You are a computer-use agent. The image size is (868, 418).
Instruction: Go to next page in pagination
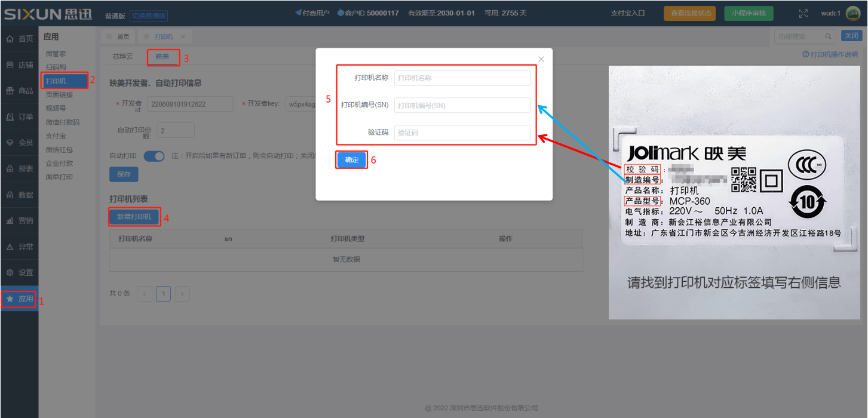[x=183, y=294]
